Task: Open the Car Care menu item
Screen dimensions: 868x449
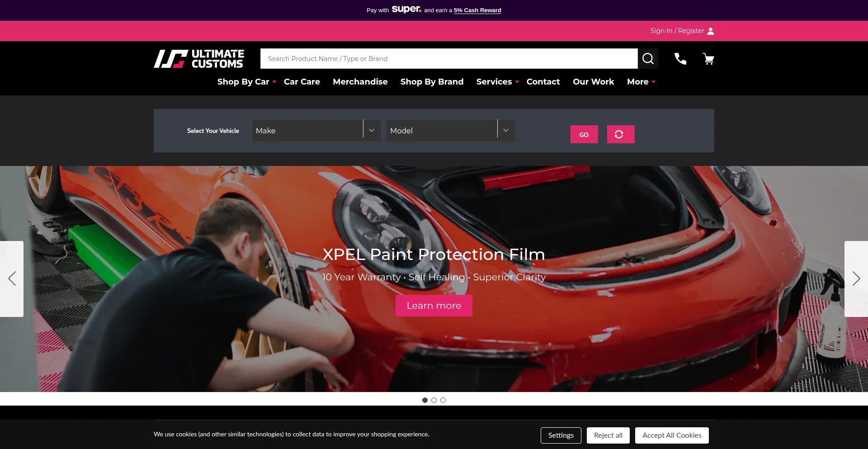Action: [302, 82]
